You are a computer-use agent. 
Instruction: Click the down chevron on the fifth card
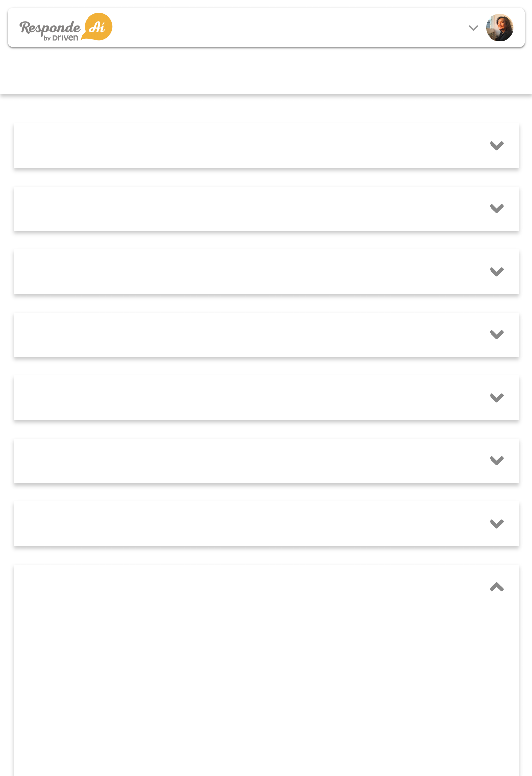pyautogui.click(x=496, y=398)
